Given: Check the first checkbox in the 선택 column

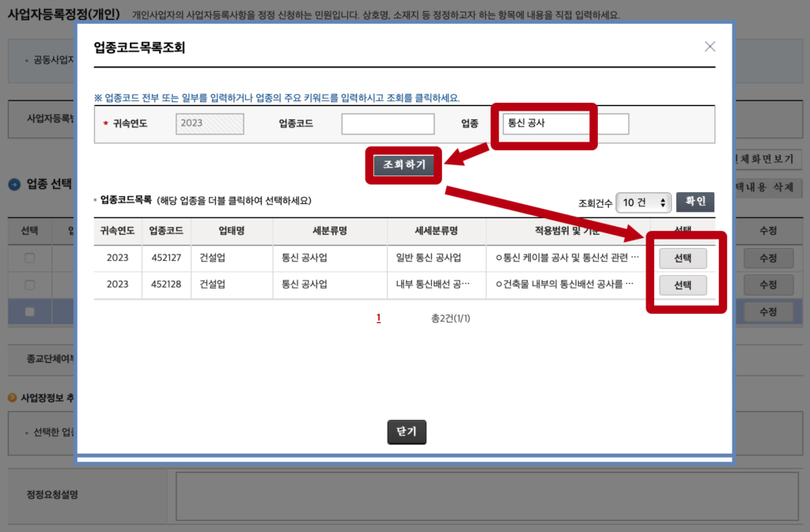Looking at the screenshot, I should tap(29, 258).
